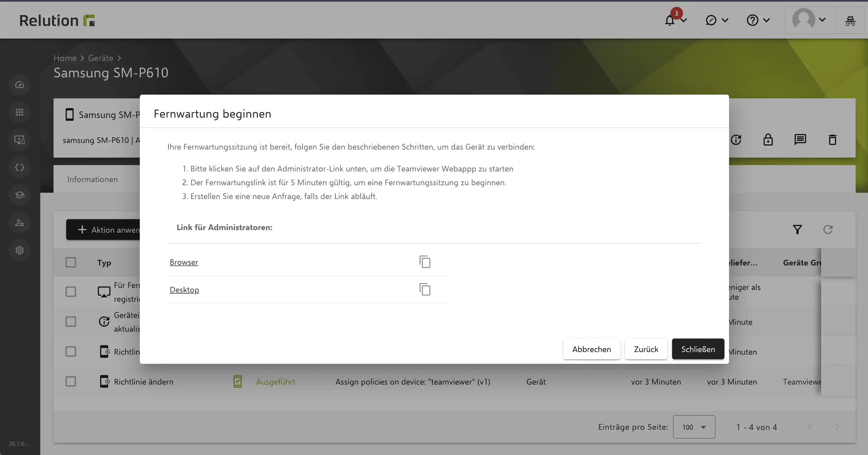Open the entries per page dropdown
868x455 pixels.
[x=694, y=427]
